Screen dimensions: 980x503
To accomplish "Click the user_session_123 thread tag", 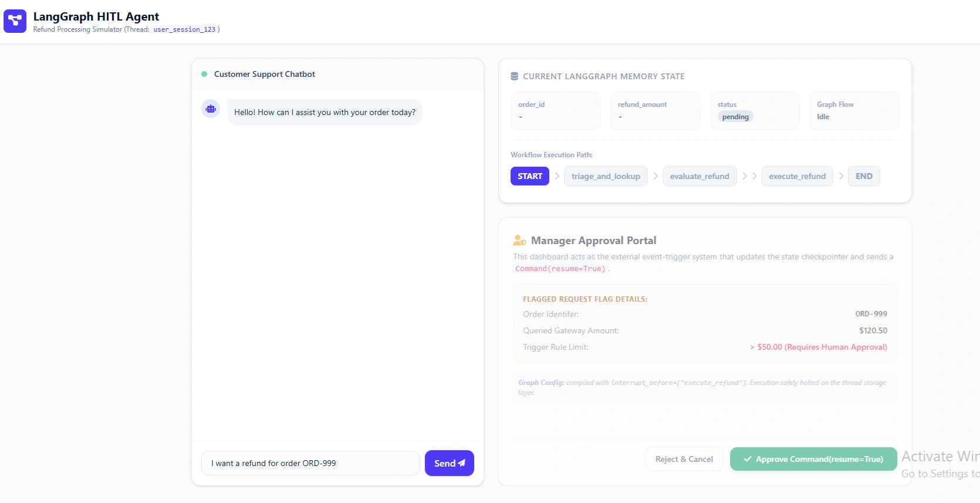I will (x=184, y=29).
